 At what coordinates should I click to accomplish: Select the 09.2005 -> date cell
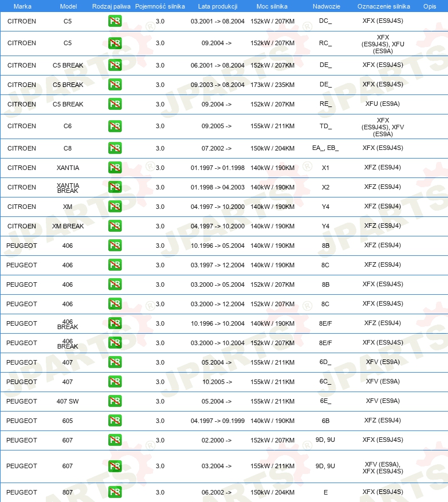tap(217, 126)
